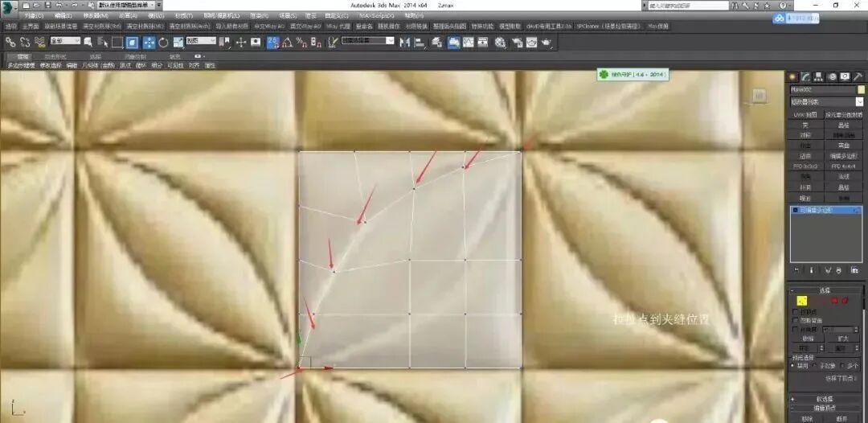Screen dimensions: 868x423
Task: Switch to the Utilities hammer panel tab
Action: [x=858, y=76]
